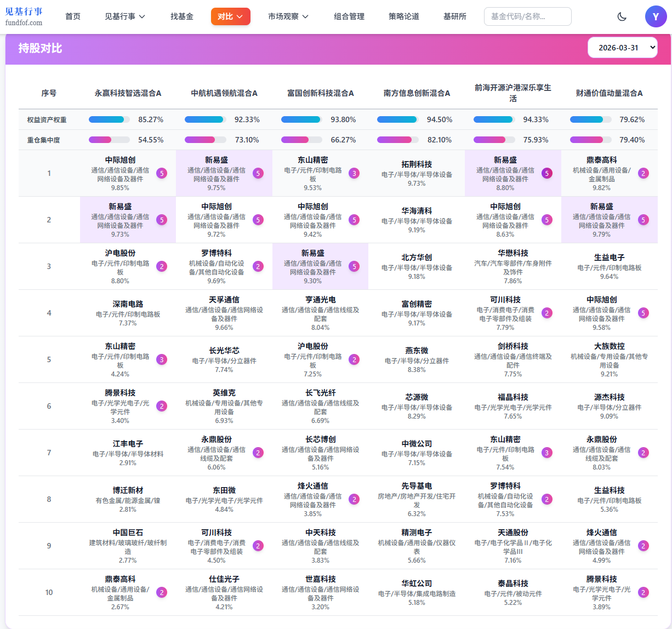The image size is (672, 629).
Task: Click badge 2 beside 鼎泰高科 2.67%
Action: tap(162, 592)
